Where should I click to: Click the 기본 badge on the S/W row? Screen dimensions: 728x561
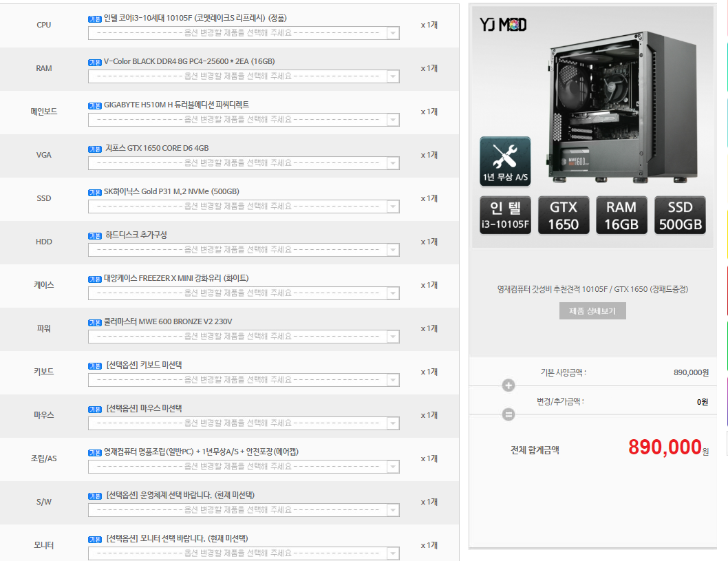95,496
